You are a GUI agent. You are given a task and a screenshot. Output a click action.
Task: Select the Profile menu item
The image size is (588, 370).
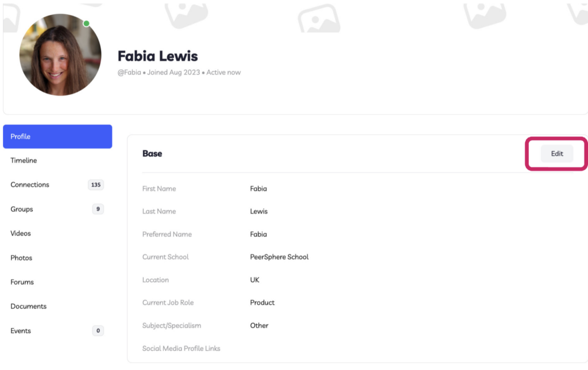pos(57,137)
